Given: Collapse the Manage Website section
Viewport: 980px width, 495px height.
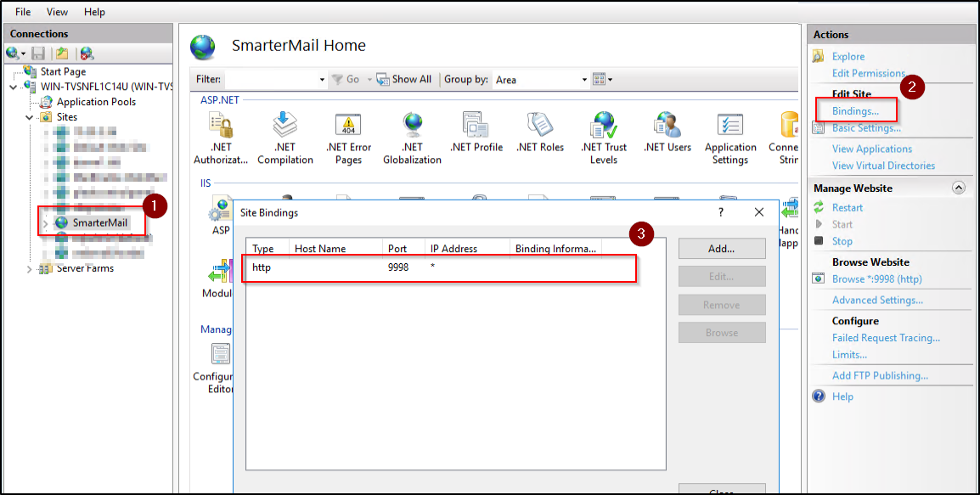Looking at the screenshot, I should [959, 188].
